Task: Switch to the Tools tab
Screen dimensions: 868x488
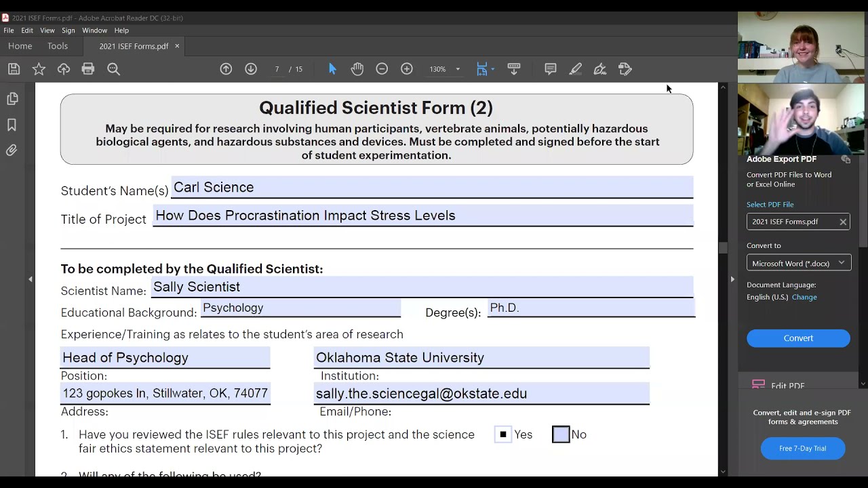Action: (x=58, y=46)
